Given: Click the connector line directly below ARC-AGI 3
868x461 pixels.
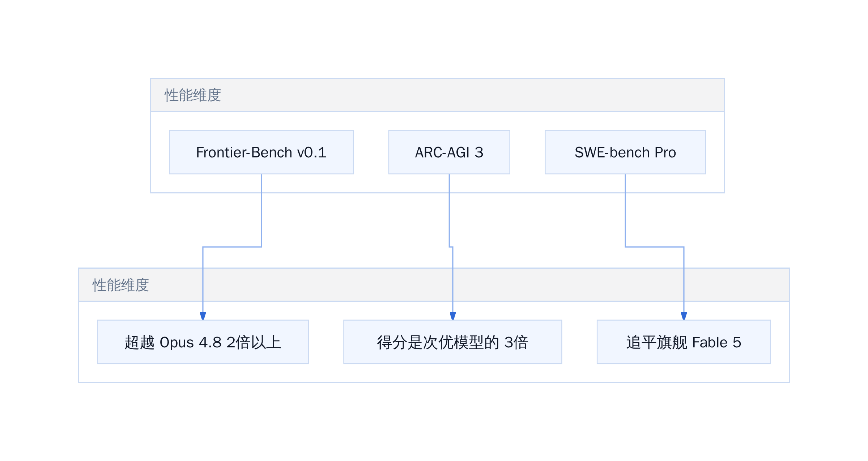Looking at the screenshot, I should pos(449,210).
